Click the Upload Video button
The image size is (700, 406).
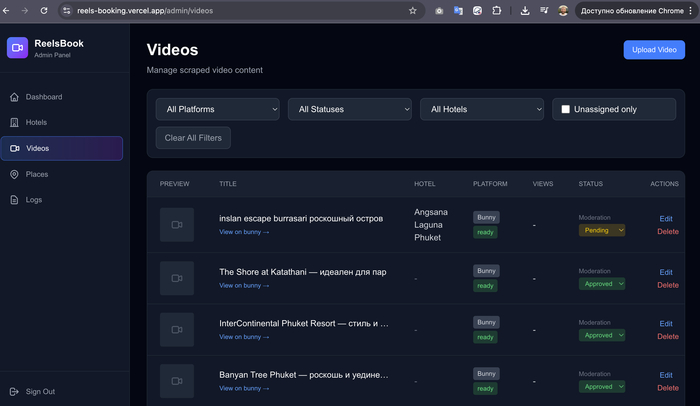pos(653,50)
